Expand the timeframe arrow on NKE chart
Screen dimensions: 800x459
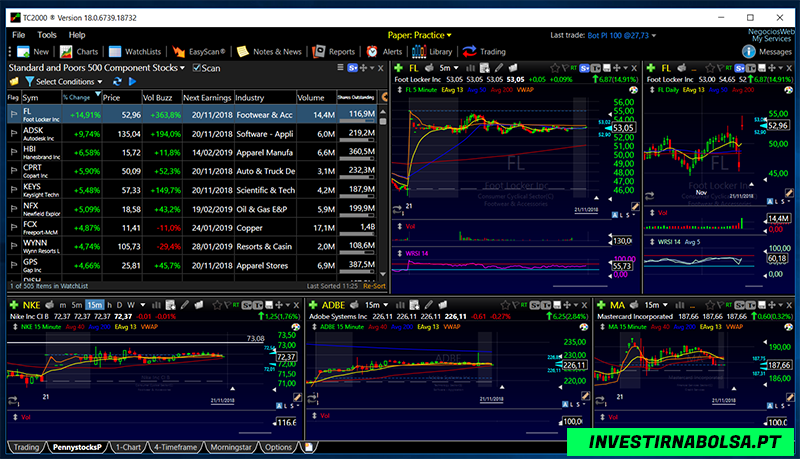coord(143,305)
